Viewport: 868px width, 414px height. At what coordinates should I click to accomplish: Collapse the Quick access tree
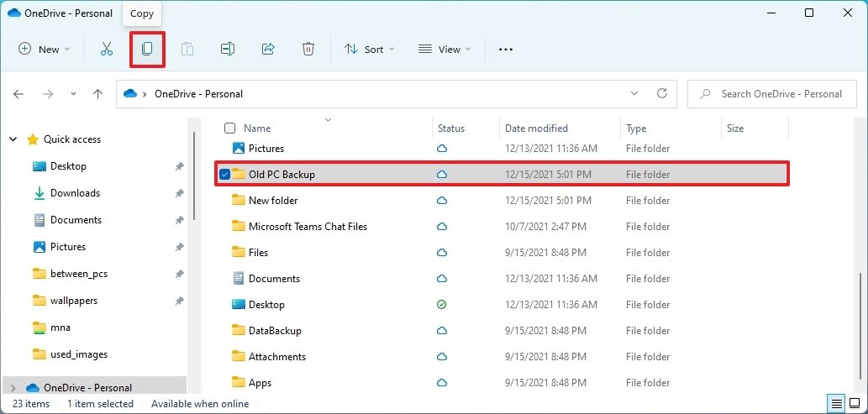13,139
